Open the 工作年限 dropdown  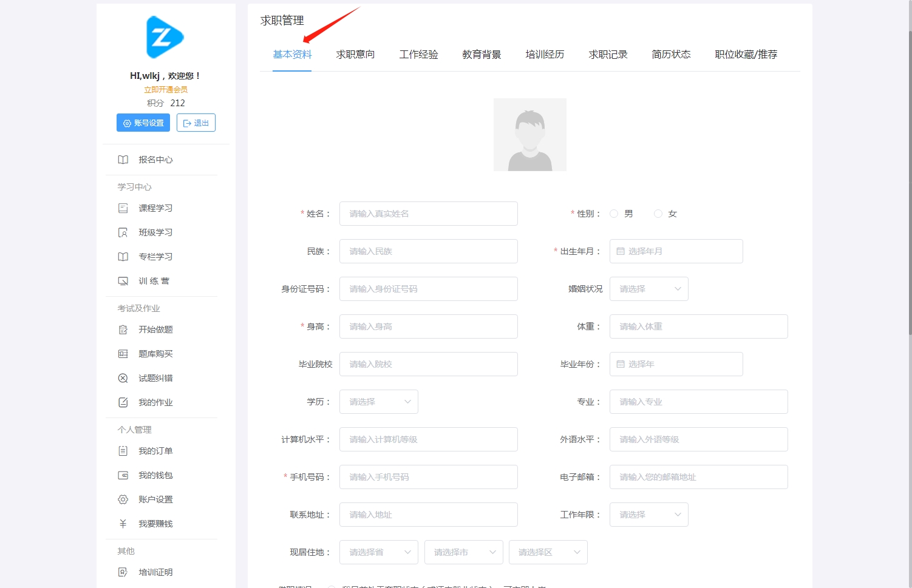[649, 515]
